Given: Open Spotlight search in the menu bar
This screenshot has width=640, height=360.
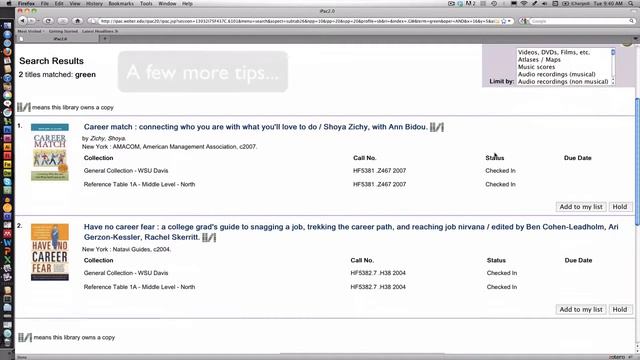Looking at the screenshot, I should [632, 3].
